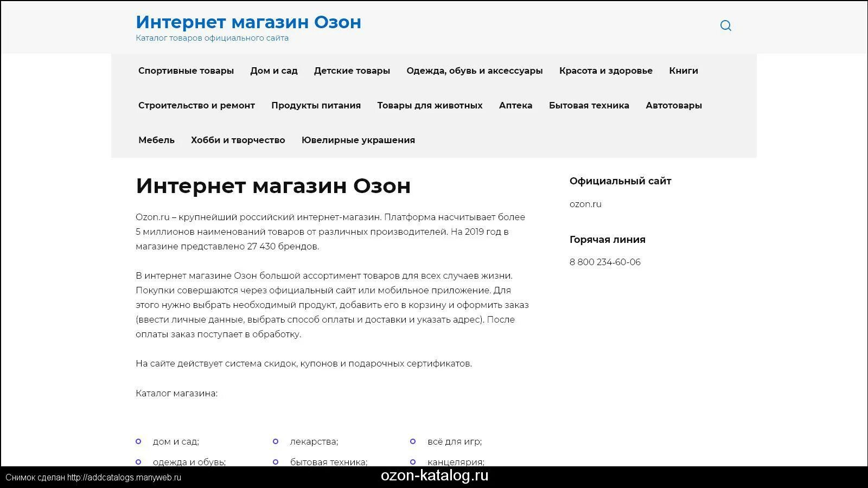Click the main Интернет магазин Озон heading
This screenshot has height=488, width=868.
273,186
